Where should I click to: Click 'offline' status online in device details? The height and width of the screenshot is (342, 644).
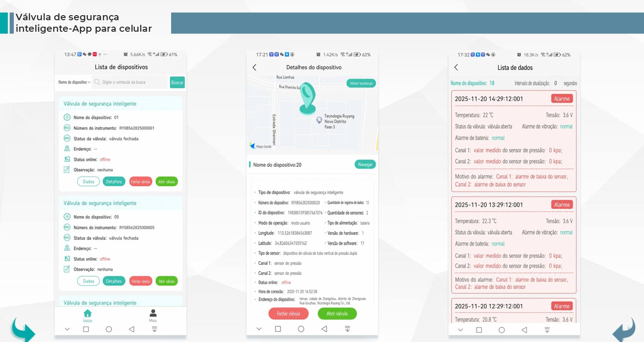click(286, 282)
